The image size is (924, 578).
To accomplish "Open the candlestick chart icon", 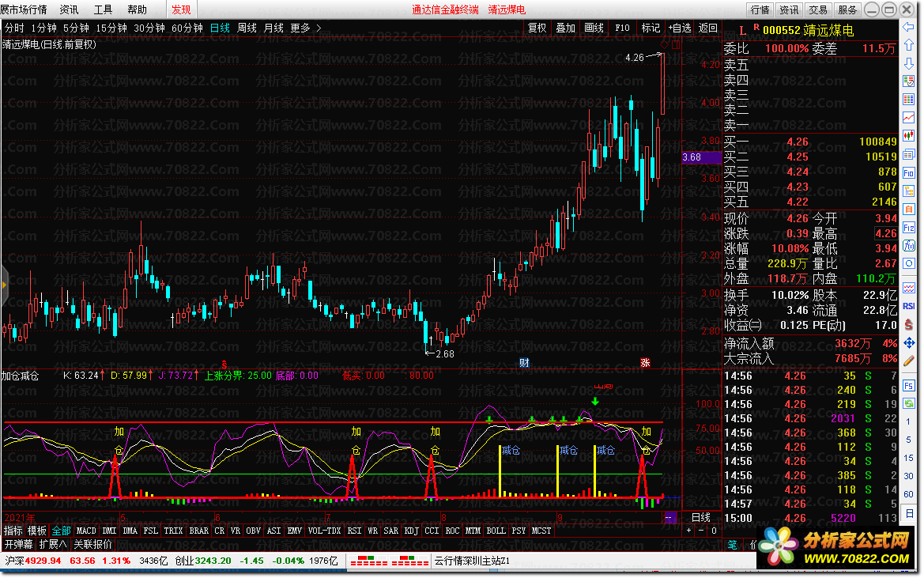I will point(909,136).
